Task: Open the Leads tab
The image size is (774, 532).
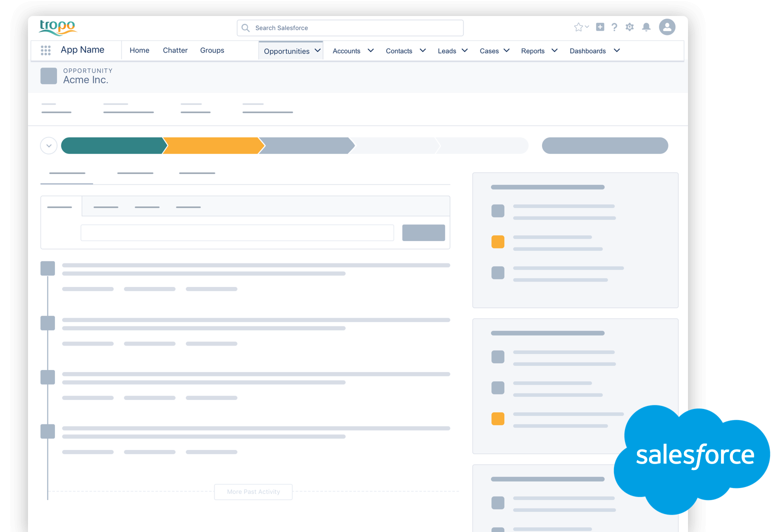Action: click(447, 51)
